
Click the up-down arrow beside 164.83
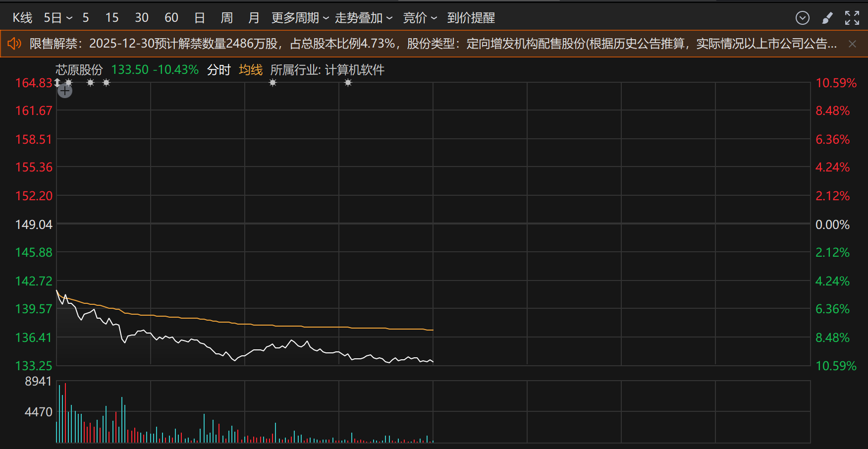click(57, 82)
